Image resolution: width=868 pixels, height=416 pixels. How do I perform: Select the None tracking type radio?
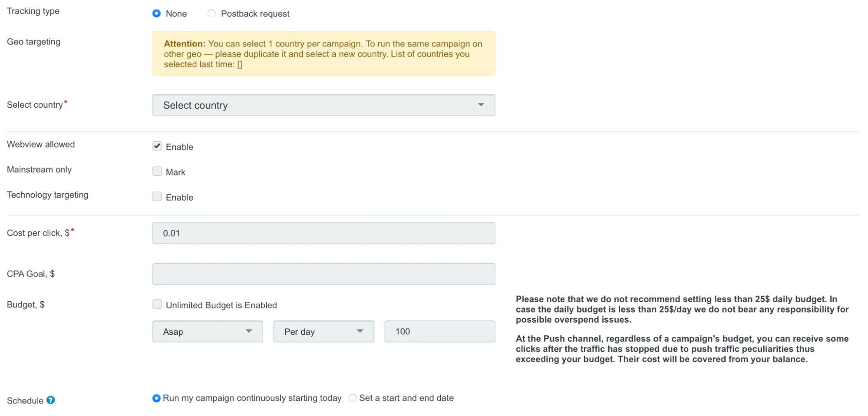click(x=156, y=13)
